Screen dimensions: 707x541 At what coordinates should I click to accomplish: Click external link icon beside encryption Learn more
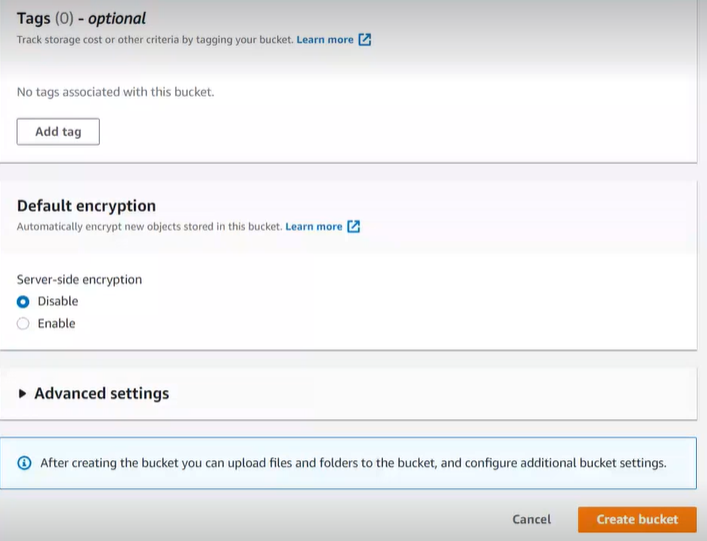pos(354,226)
